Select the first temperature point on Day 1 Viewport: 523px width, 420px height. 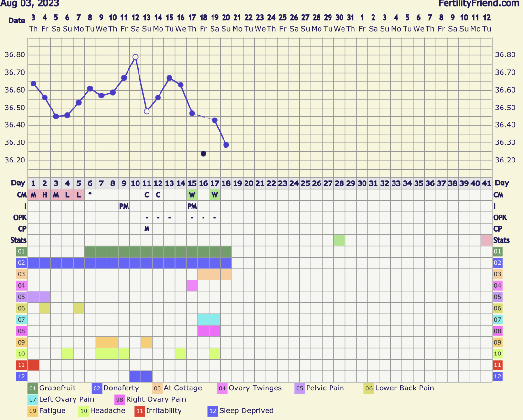[33, 84]
